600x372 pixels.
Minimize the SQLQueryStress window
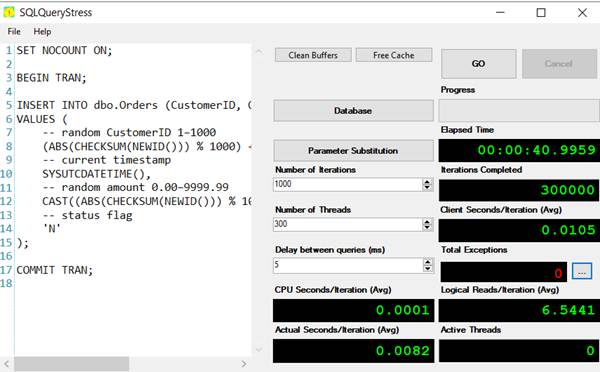(x=500, y=12)
